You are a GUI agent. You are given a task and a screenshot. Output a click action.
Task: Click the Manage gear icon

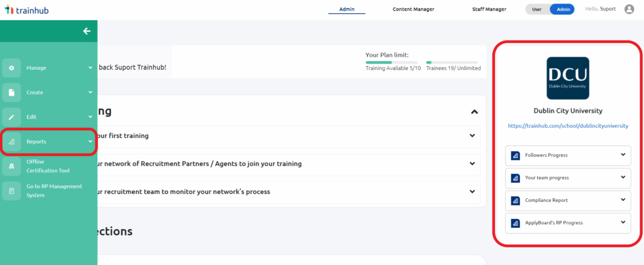tap(11, 68)
